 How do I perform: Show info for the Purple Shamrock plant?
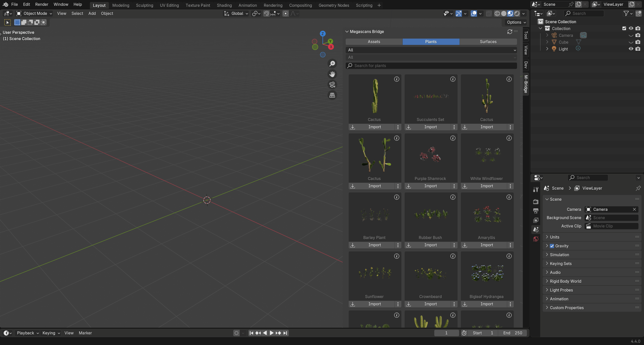453,138
